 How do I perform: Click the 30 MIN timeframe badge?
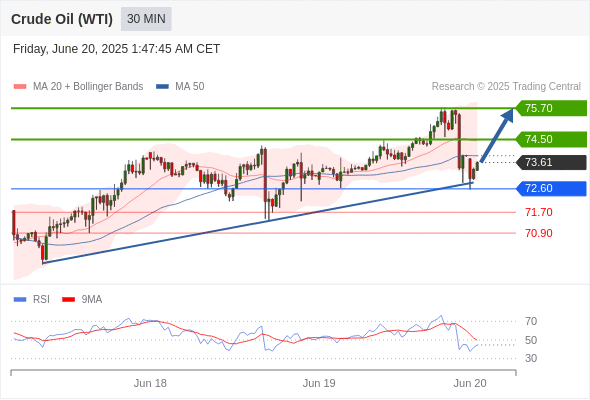[x=146, y=19]
